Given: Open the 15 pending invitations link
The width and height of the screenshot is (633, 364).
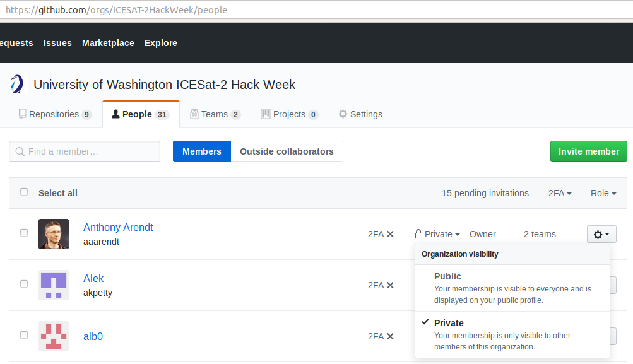Looking at the screenshot, I should click(485, 193).
